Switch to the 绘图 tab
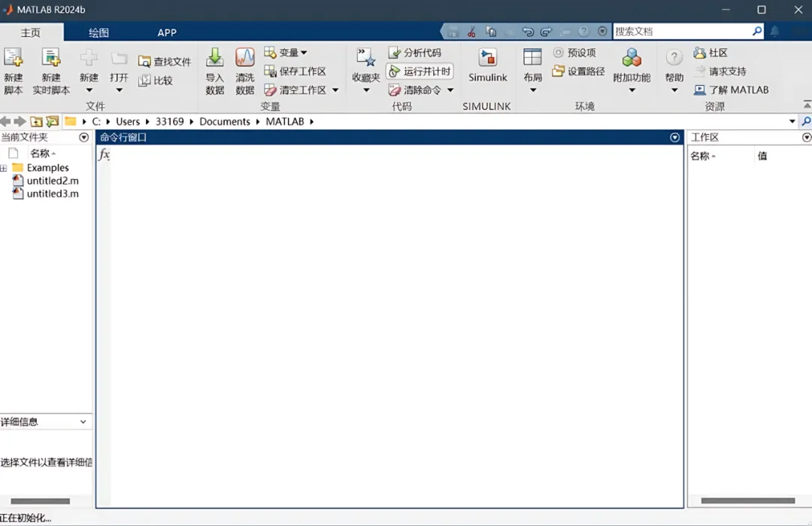 (98, 32)
